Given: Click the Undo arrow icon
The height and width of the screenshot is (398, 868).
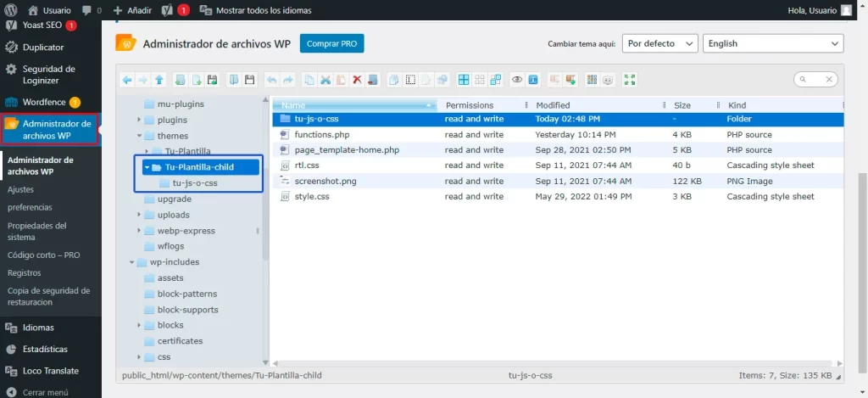Looking at the screenshot, I should pos(271,80).
